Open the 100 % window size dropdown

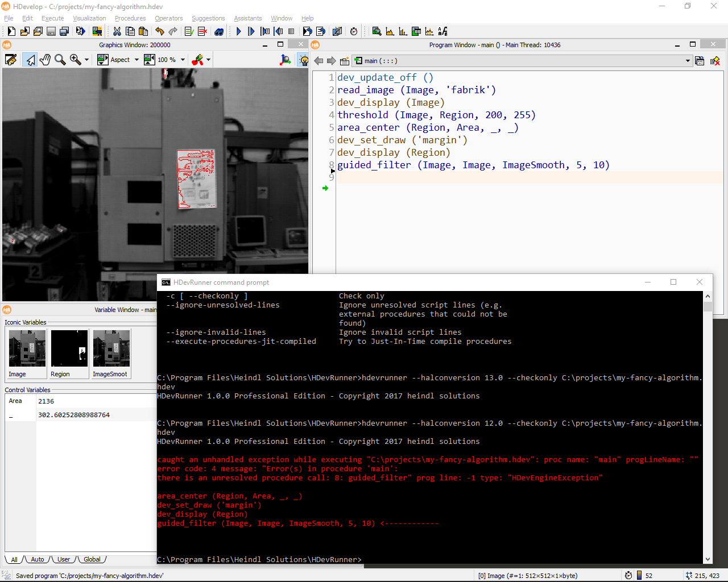[x=183, y=60]
